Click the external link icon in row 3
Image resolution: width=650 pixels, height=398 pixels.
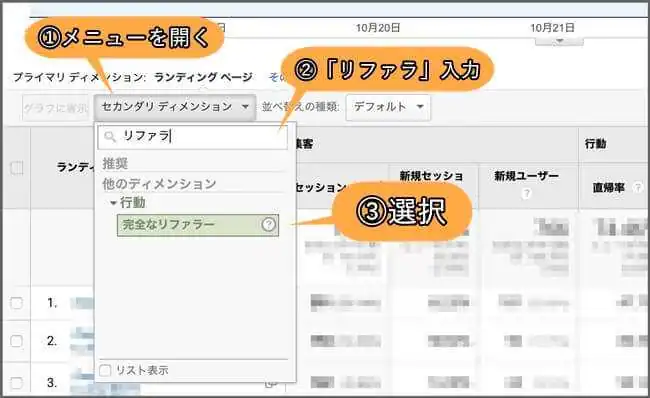(x=271, y=384)
